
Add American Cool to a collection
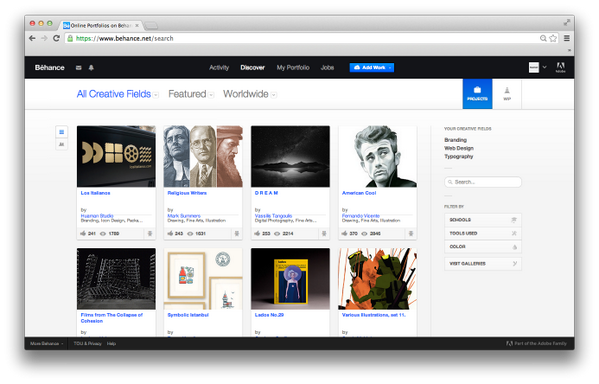pyautogui.click(x=411, y=233)
